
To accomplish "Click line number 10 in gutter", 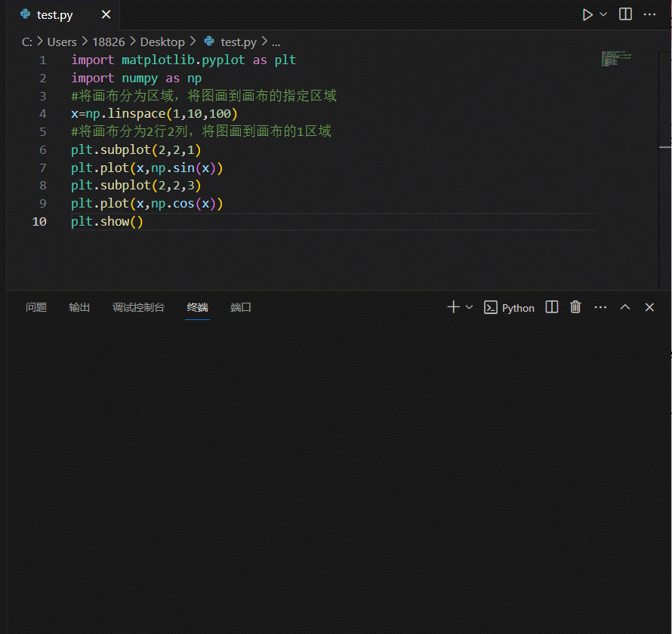I will [39, 222].
